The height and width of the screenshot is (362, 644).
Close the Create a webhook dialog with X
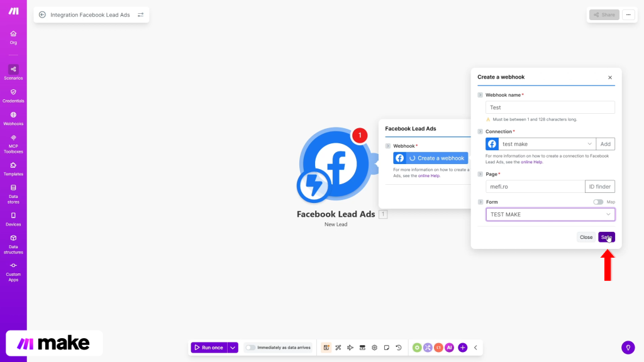click(610, 77)
